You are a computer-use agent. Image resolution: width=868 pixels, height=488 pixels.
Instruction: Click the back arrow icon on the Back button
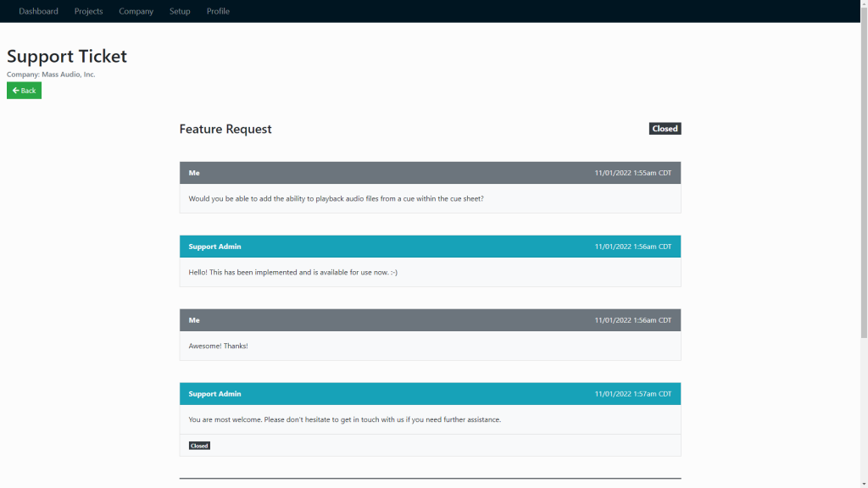pyautogui.click(x=14, y=90)
